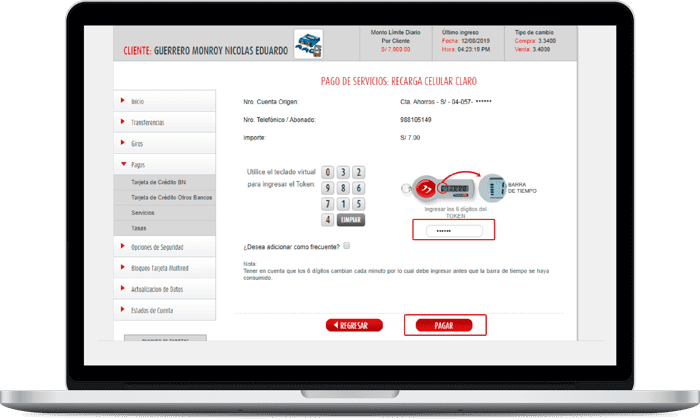
Task: Check the 'adicionar como frecuente' checkbox
Action: (347, 245)
